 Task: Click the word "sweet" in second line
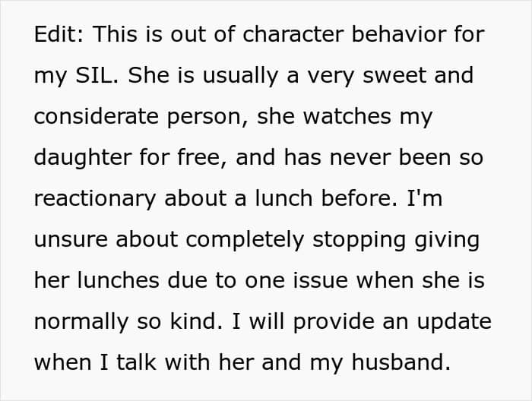click(x=394, y=75)
